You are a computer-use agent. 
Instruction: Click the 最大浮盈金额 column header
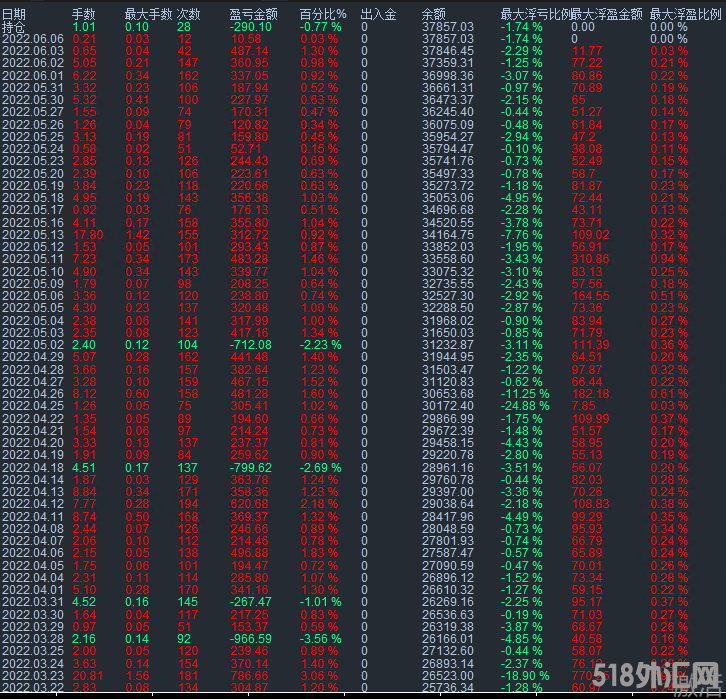[x=607, y=14]
